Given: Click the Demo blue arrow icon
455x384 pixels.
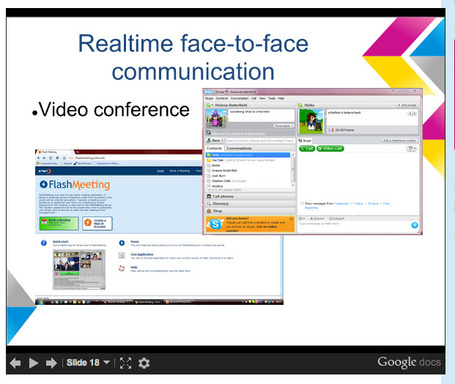Looking at the screenshot, I should [x=122, y=243].
